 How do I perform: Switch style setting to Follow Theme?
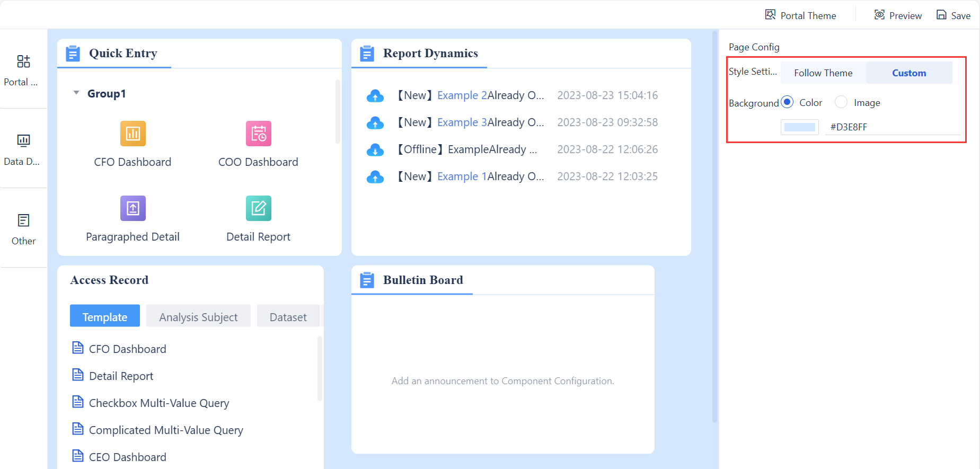coord(824,73)
